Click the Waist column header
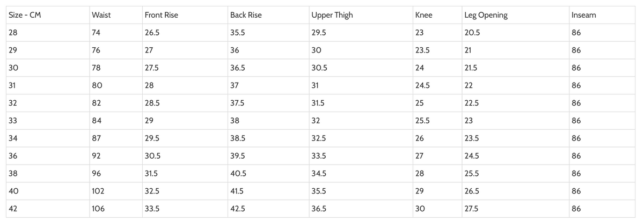This screenshot has height=222, width=644. (x=101, y=15)
